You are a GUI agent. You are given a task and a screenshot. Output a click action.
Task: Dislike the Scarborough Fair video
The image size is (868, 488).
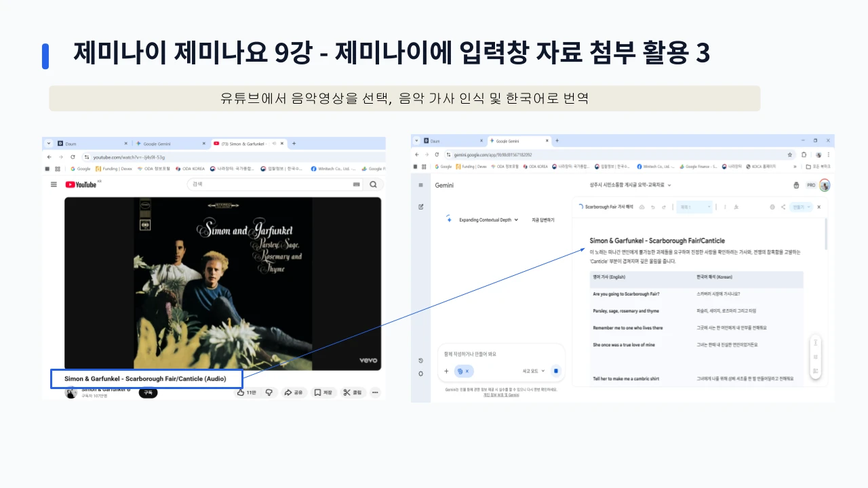[269, 392]
